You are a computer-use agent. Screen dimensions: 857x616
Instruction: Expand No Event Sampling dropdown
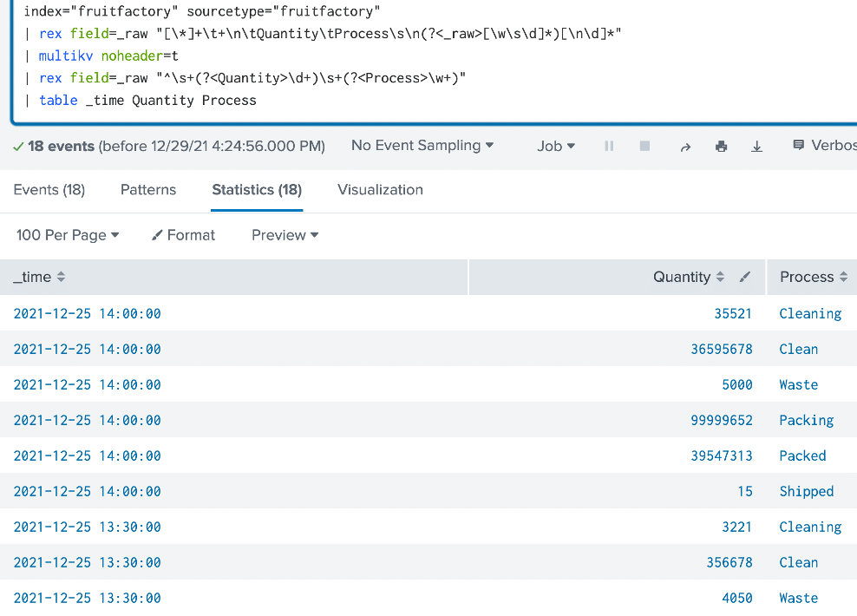click(422, 146)
